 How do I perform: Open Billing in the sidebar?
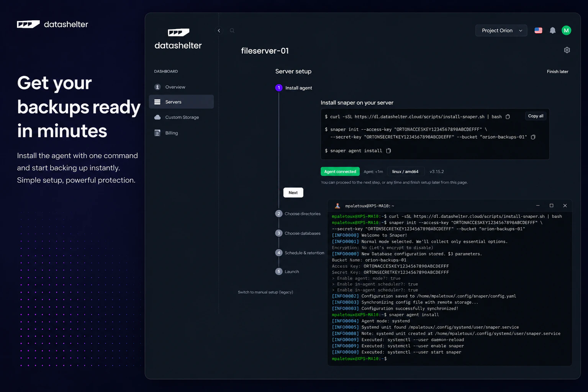coord(181,133)
